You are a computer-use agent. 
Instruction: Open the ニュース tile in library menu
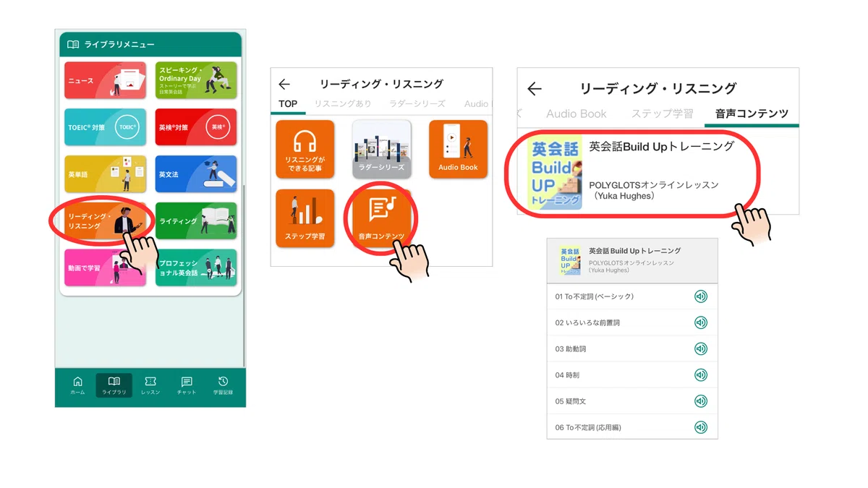tap(105, 80)
